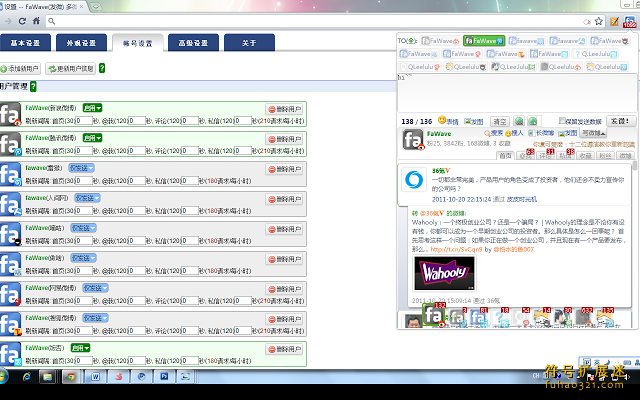
Task: Switch to the account icon with badge 135
Action: (x=605, y=318)
